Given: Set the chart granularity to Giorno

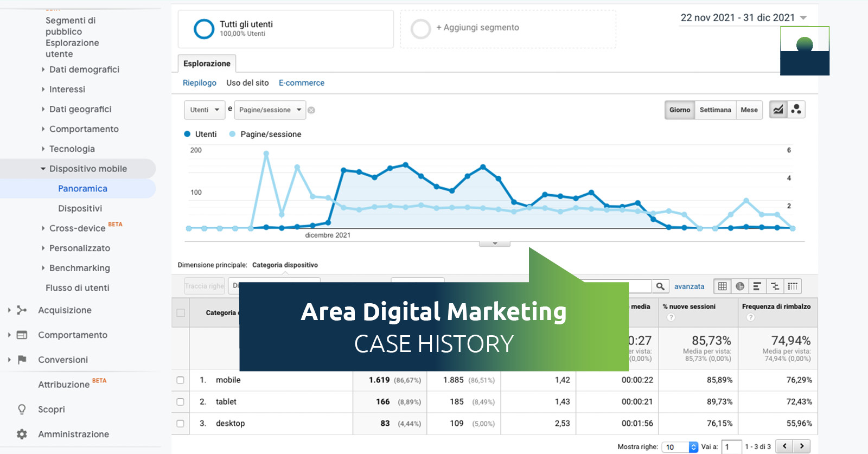Looking at the screenshot, I should point(680,110).
